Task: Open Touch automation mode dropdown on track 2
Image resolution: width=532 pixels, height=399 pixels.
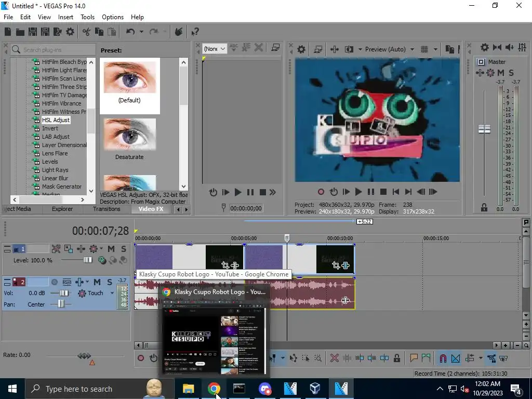Action: (112, 293)
